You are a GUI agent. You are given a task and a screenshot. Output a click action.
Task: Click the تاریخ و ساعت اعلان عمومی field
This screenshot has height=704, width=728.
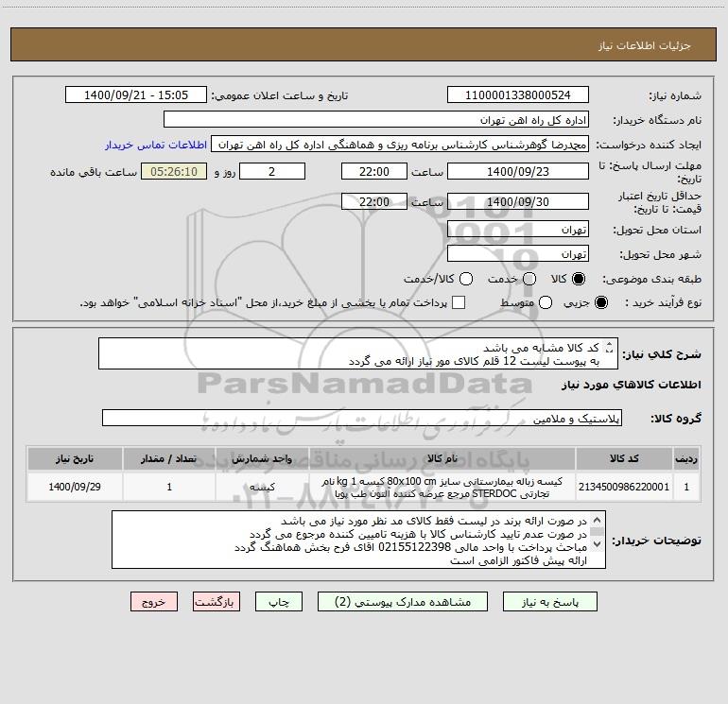click(136, 94)
